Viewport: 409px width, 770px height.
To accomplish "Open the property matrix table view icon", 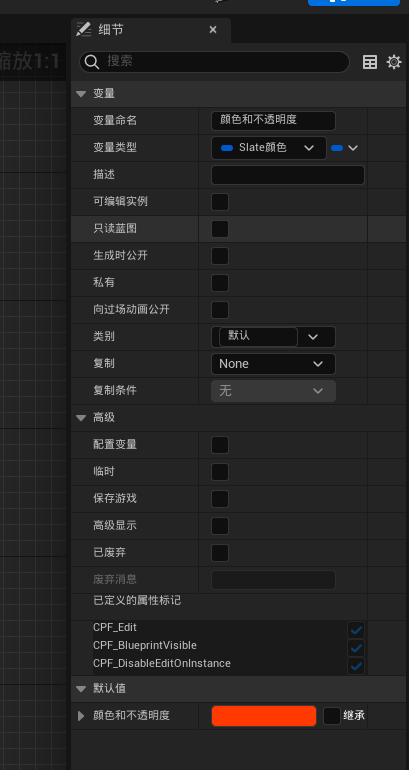I will coord(370,62).
